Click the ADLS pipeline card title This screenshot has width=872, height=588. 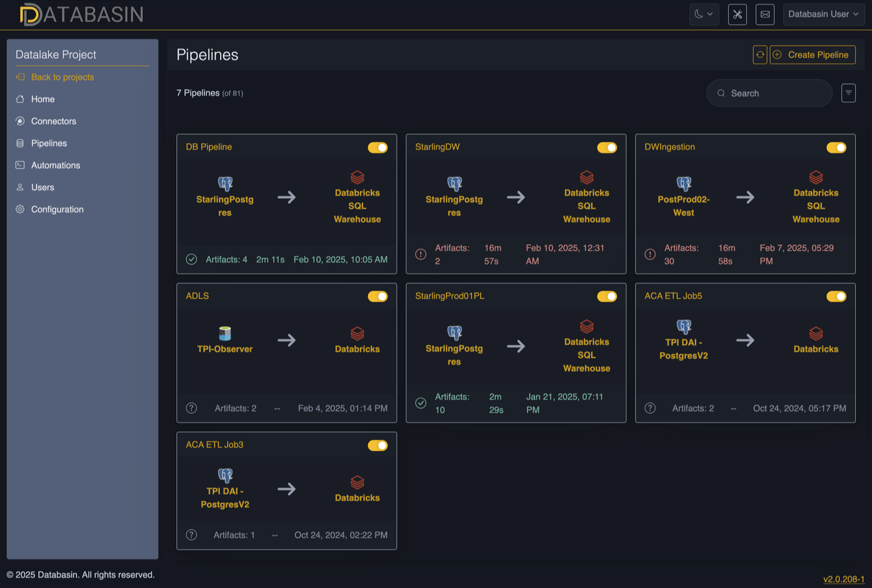click(197, 296)
